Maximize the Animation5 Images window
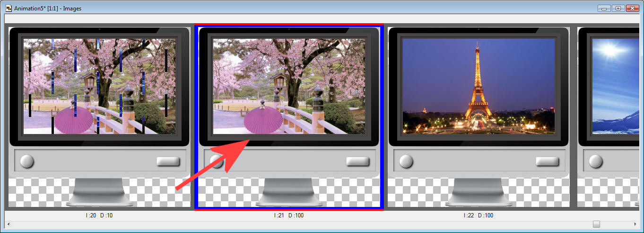The image size is (644, 233). 618,8
